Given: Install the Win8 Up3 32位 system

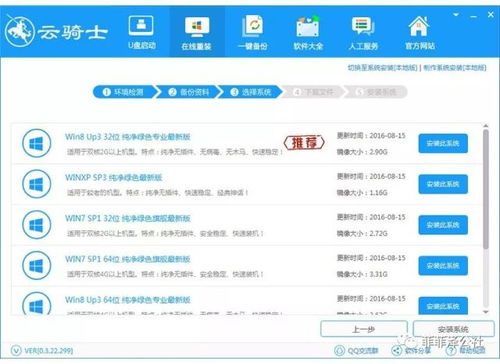Looking at the screenshot, I should pyautogui.click(x=443, y=144).
